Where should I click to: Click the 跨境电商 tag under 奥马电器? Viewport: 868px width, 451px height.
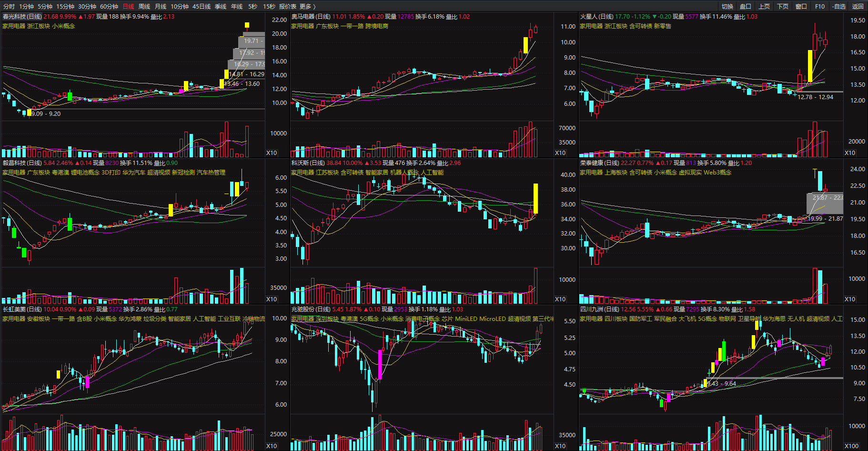pos(377,26)
